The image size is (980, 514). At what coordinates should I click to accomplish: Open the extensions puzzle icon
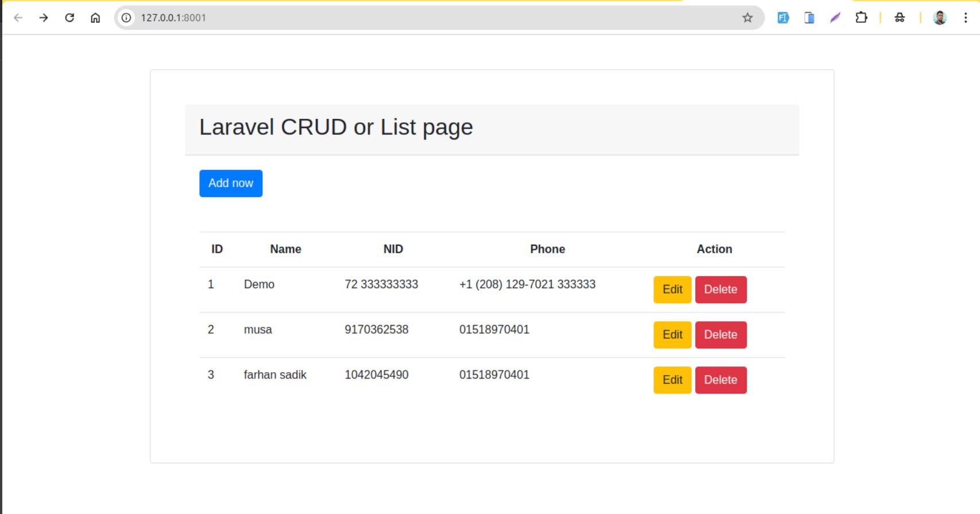point(861,18)
